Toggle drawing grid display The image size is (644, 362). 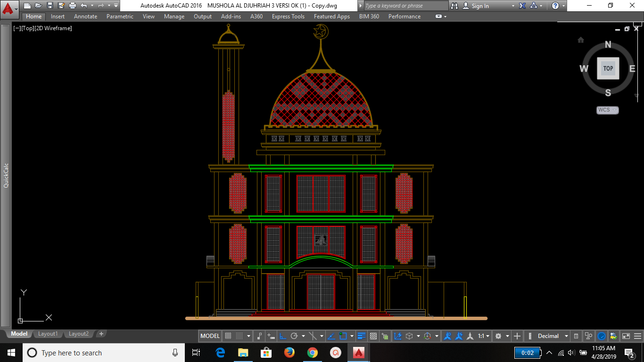228,336
